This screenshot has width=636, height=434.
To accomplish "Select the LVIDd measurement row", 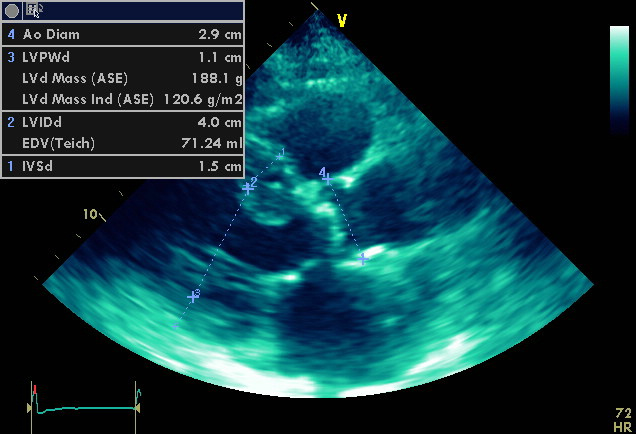I will pos(122,122).
